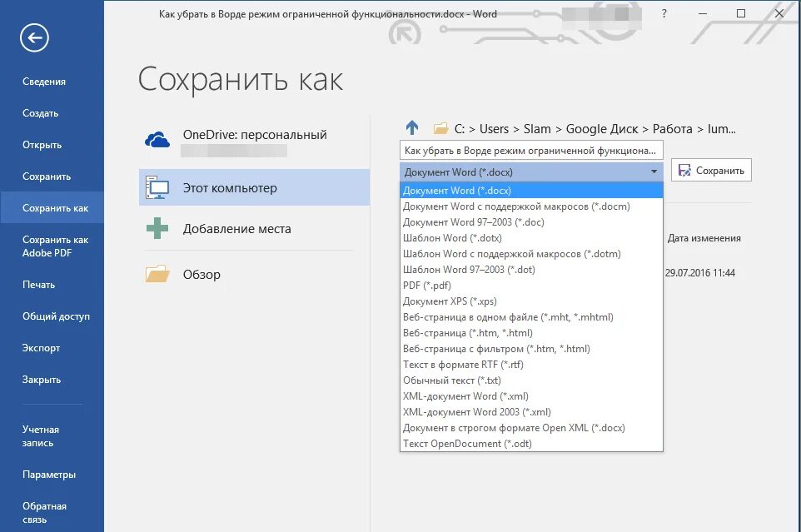Go up one folder level arrow
The width and height of the screenshot is (801, 532).
(412, 127)
